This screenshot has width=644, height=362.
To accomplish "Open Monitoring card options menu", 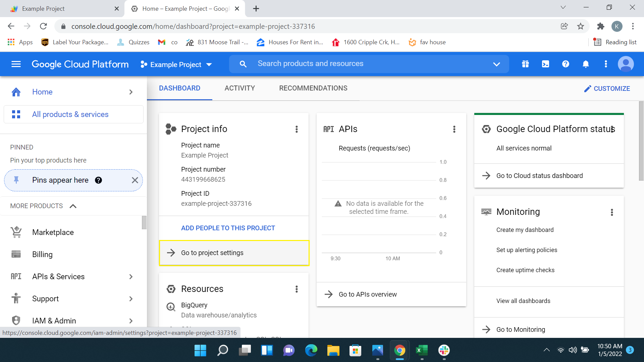I will coord(612,212).
